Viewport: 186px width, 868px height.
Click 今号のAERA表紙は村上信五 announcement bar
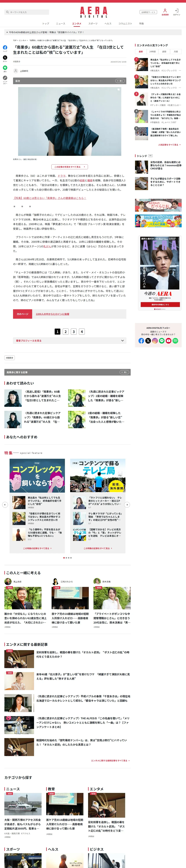[93, 32]
